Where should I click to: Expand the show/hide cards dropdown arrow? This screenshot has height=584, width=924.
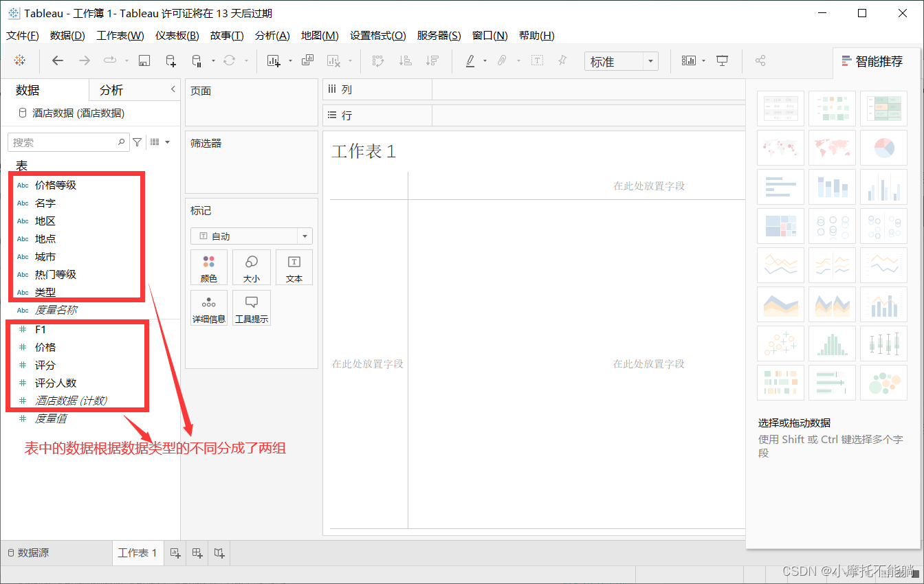[x=703, y=60]
